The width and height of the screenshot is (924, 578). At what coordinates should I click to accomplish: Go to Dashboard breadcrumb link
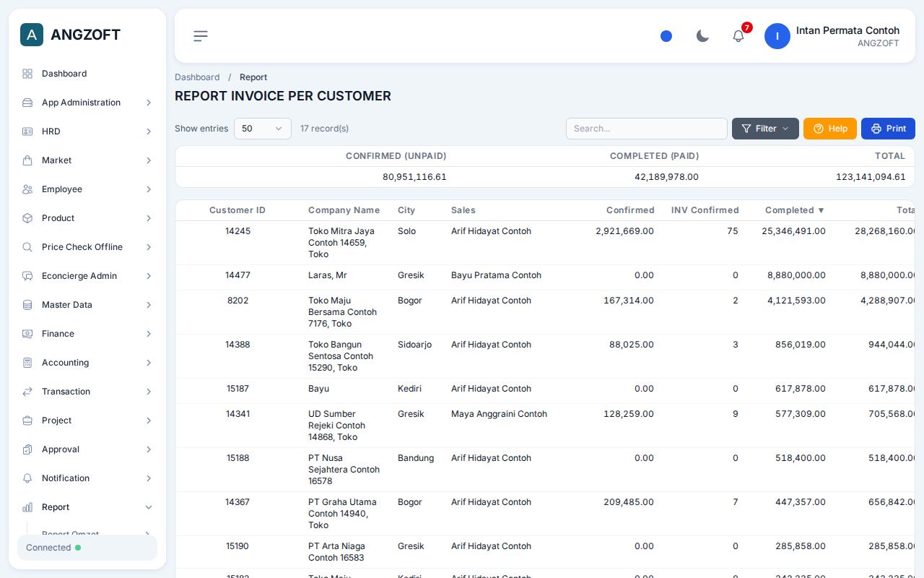pos(197,77)
